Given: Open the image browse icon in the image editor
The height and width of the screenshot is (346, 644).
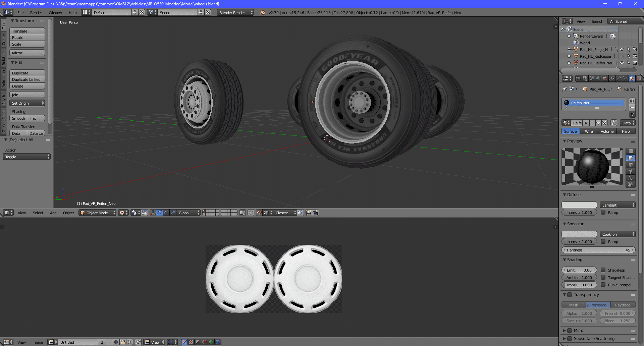Looking at the screenshot, I should (53, 342).
